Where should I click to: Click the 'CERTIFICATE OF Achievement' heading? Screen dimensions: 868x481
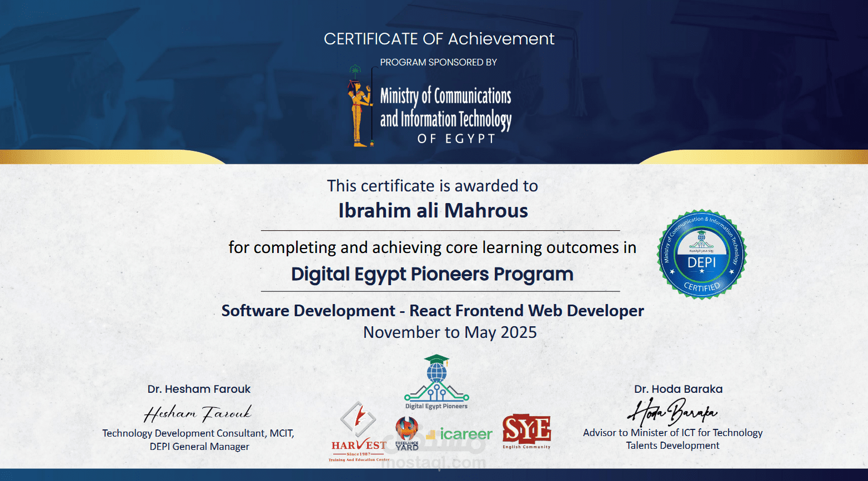(439, 39)
